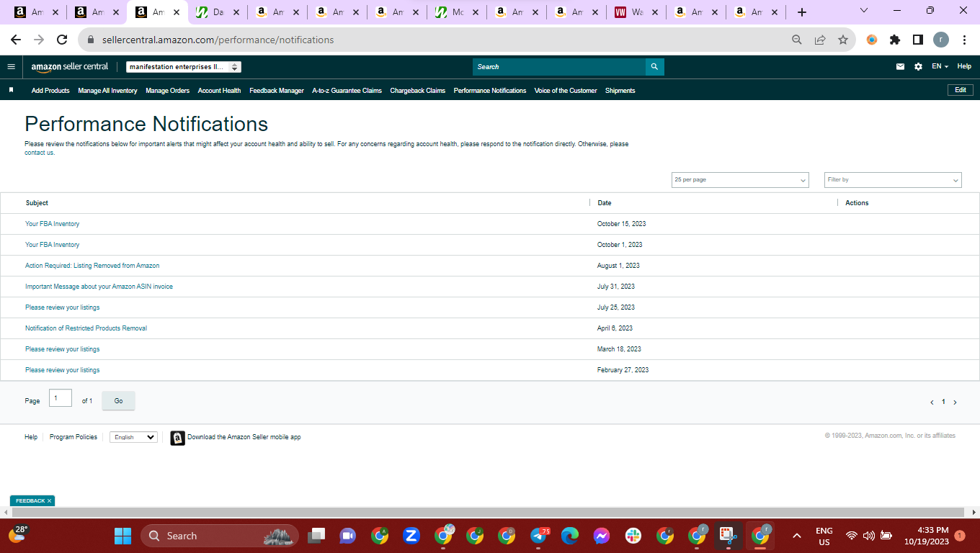Screen dimensions: 980x553
Task: Follow the 'contact us' link
Action: (40, 153)
